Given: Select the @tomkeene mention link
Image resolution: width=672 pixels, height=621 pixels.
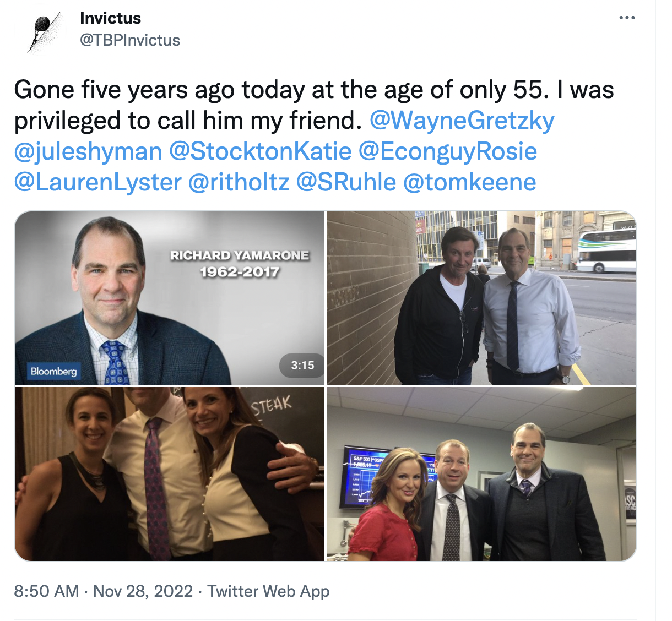Looking at the screenshot, I should click(x=469, y=182).
